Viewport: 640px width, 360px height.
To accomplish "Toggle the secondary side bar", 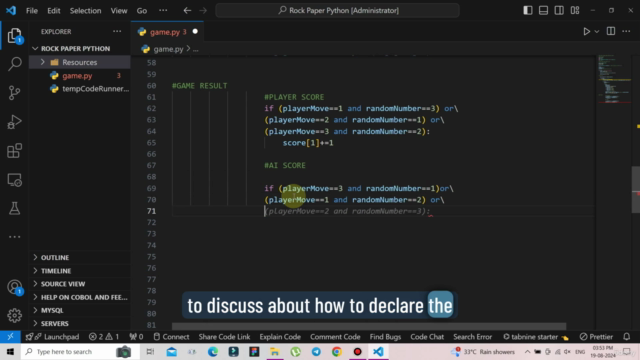I will pos(559,10).
